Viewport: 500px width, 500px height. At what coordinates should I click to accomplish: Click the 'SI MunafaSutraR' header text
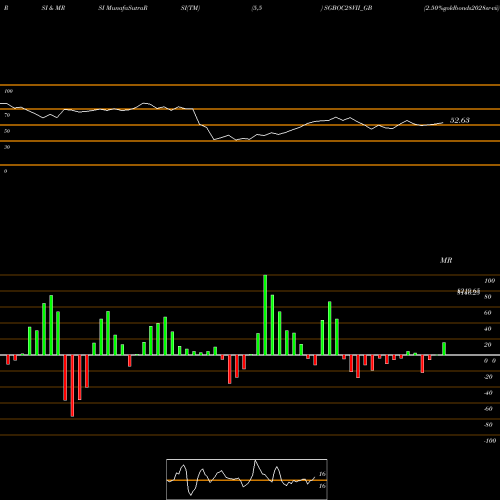pos(123,8)
